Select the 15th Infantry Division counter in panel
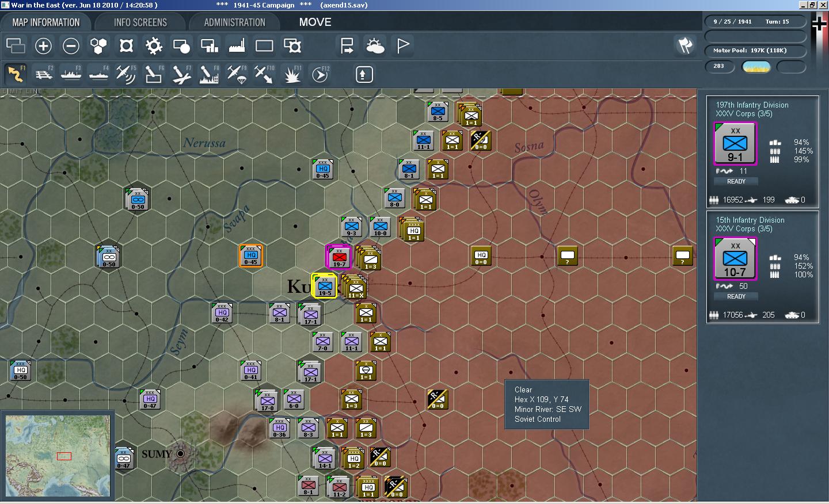Viewport: 829px width, 504px height. pos(735,259)
